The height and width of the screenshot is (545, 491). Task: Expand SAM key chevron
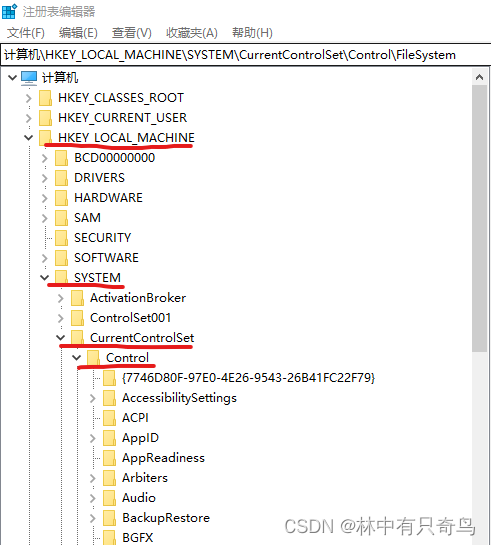(44, 218)
